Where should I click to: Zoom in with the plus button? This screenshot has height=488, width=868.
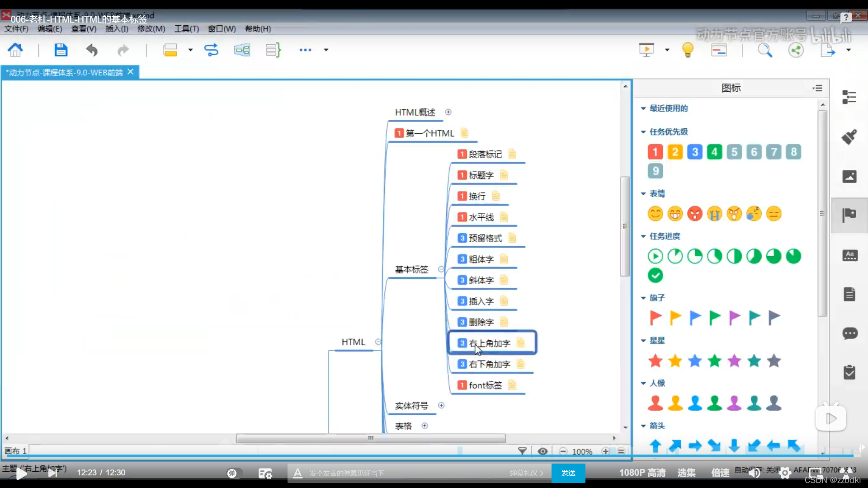coord(606,451)
